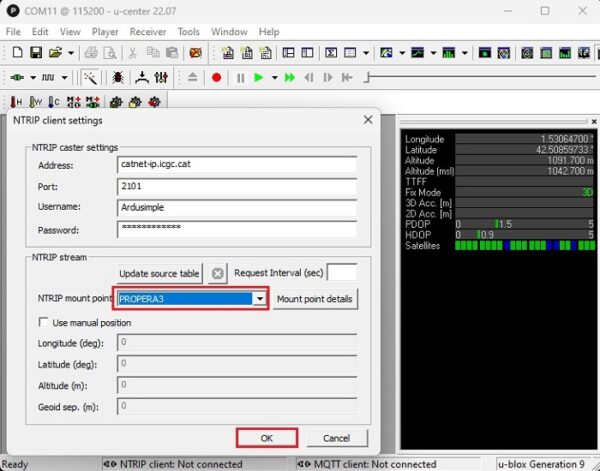
Task: Click the Save file toolbar icon
Action: (x=36, y=52)
